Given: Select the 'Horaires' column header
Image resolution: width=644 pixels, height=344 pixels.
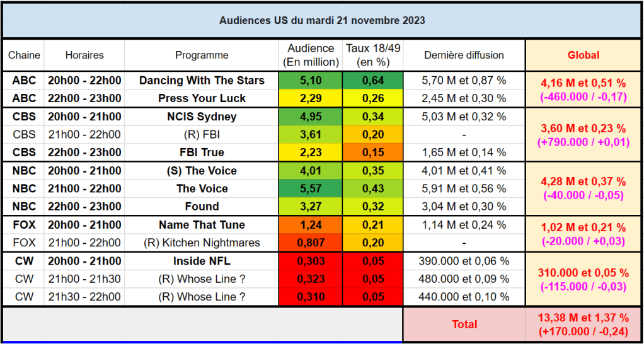Looking at the screenshot, I should click(84, 55).
